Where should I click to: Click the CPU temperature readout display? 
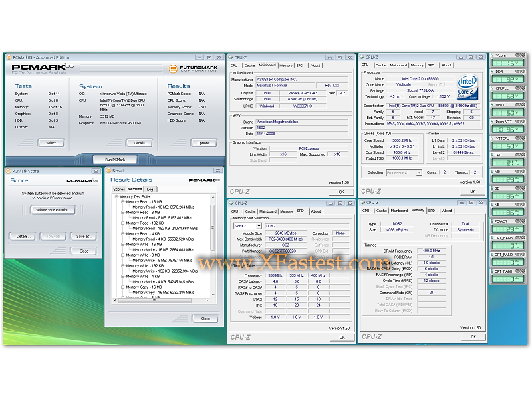(x=508, y=163)
